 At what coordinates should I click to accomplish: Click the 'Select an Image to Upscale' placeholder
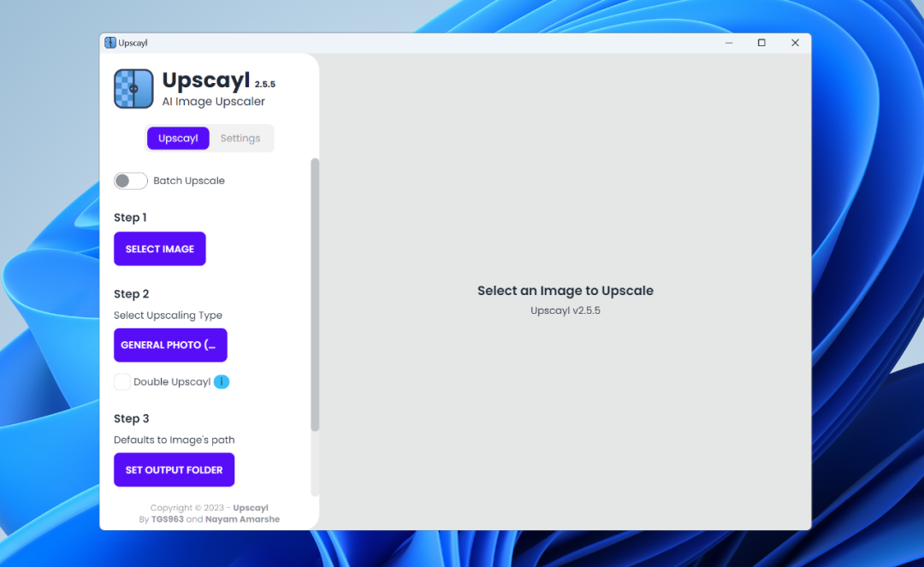click(565, 291)
